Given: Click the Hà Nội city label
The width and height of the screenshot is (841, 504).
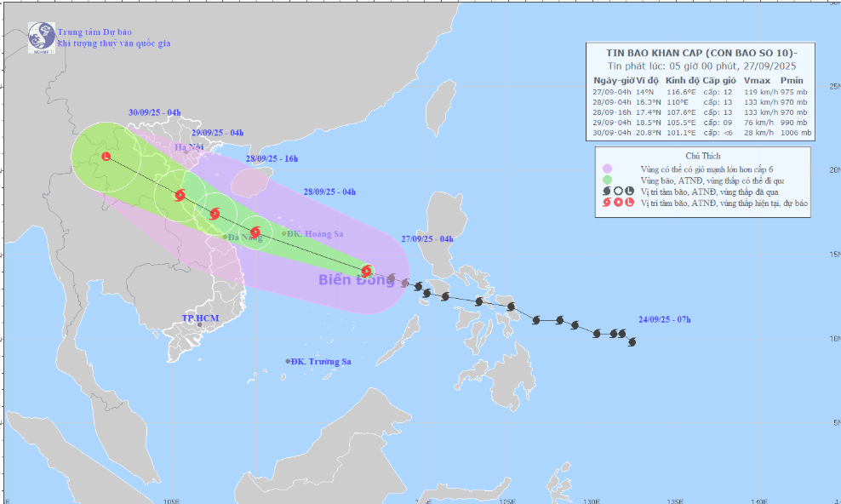Looking at the screenshot, I should pyautogui.click(x=187, y=147).
